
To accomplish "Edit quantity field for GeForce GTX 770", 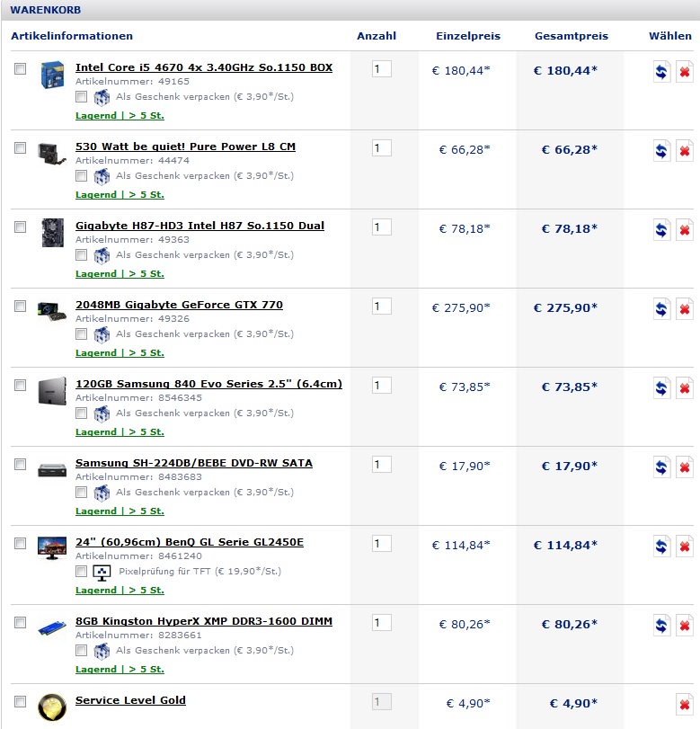I will [x=382, y=306].
